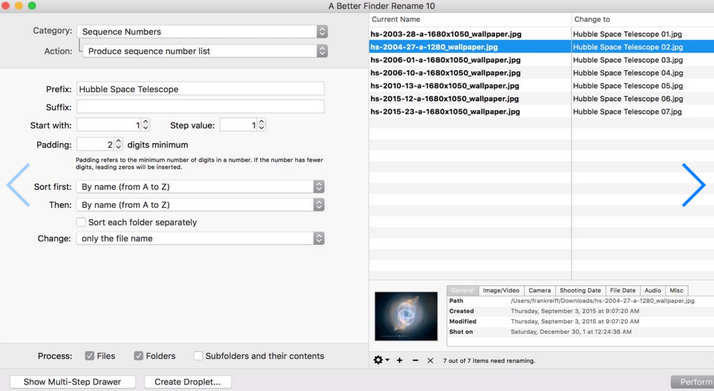
Task: Click the Start with number field
Action: 109,125
